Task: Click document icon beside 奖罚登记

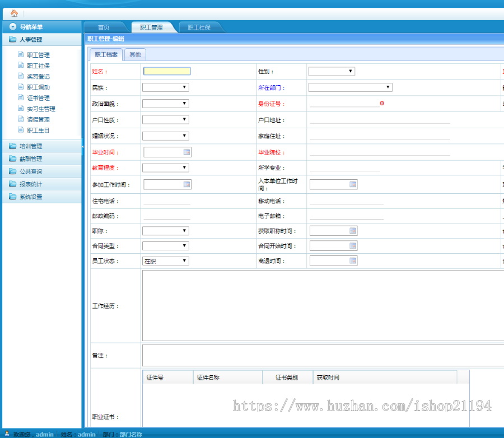Action: coord(21,76)
